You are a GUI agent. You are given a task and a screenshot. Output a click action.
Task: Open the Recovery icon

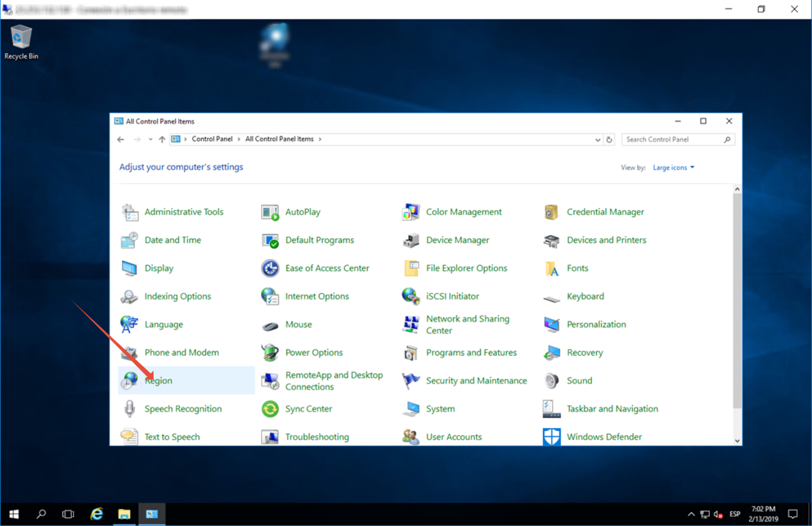(552, 353)
